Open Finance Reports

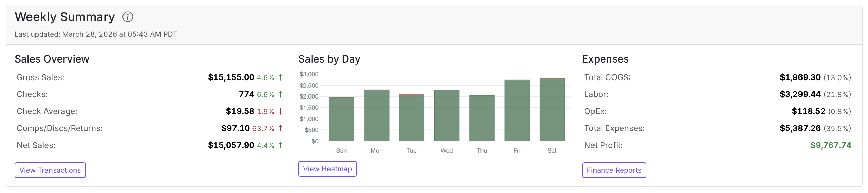[x=614, y=170]
